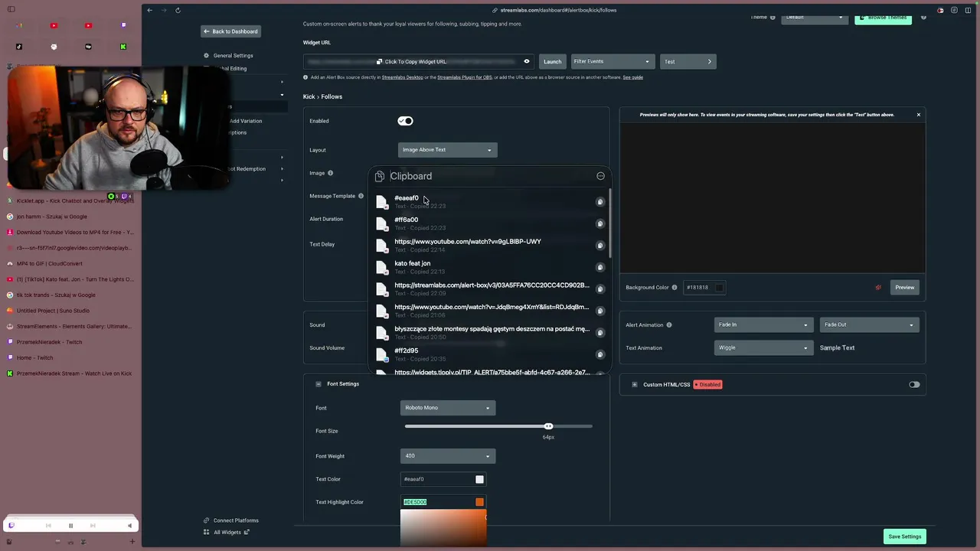Toggle the Custom HTML/CSS switch
The height and width of the screenshot is (551, 980).
tap(914, 384)
